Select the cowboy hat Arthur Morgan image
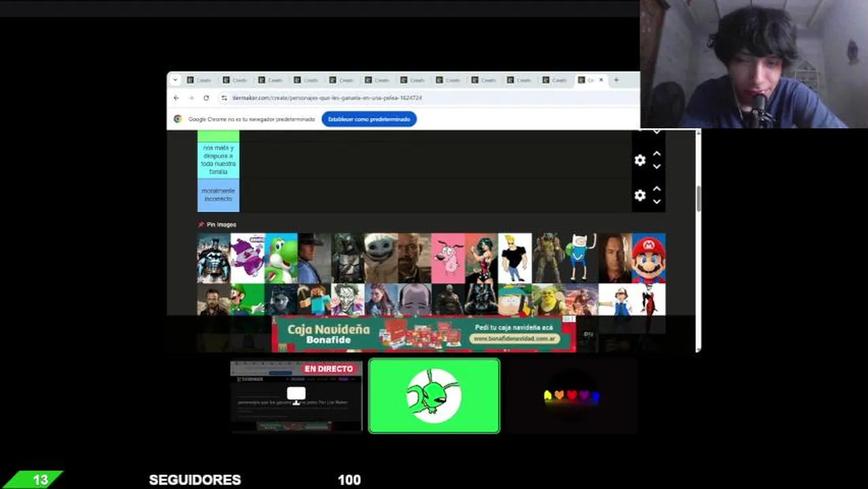Image resolution: width=868 pixels, height=489 pixels. pyautogui.click(x=314, y=258)
